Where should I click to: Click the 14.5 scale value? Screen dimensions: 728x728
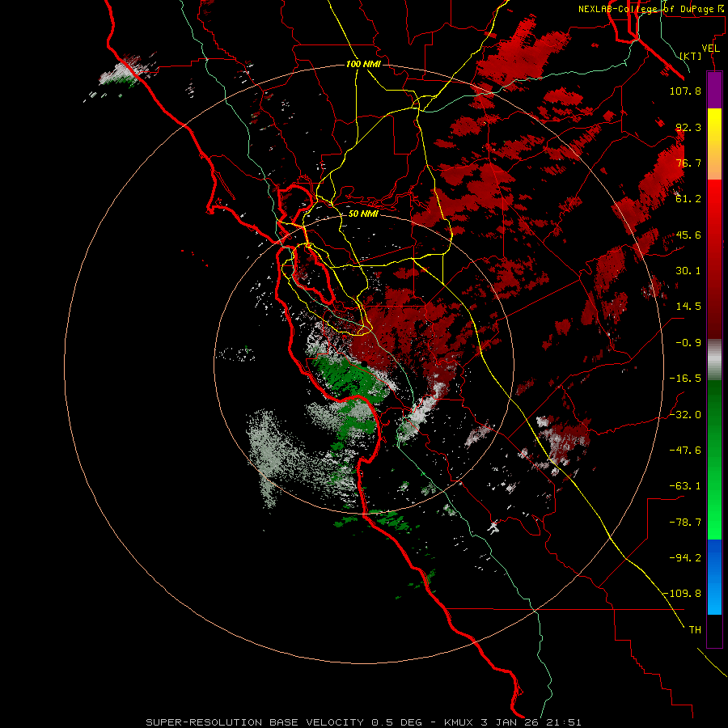[x=688, y=307]
